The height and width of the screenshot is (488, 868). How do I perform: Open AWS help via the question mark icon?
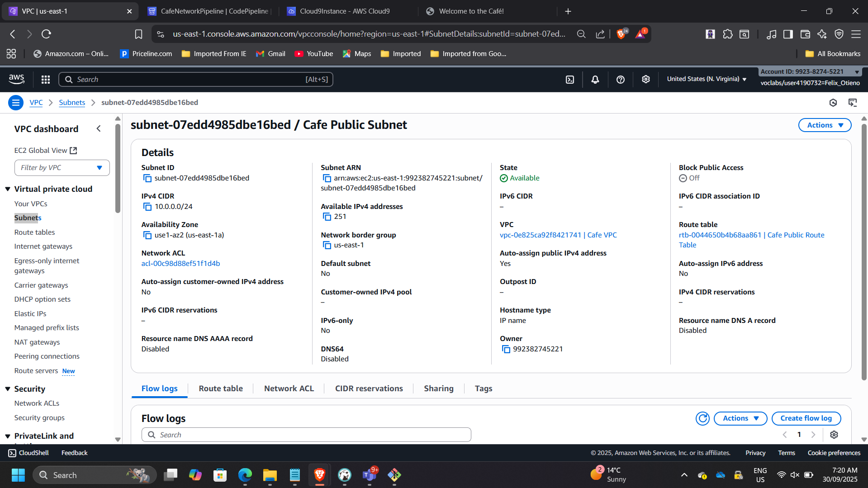(x=620, y=79)
